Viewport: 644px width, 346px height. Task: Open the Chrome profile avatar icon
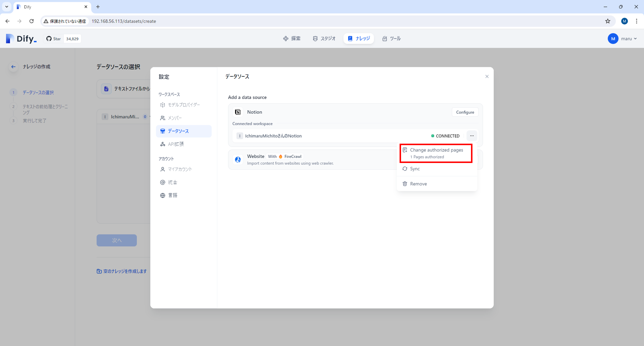[624, 21]
